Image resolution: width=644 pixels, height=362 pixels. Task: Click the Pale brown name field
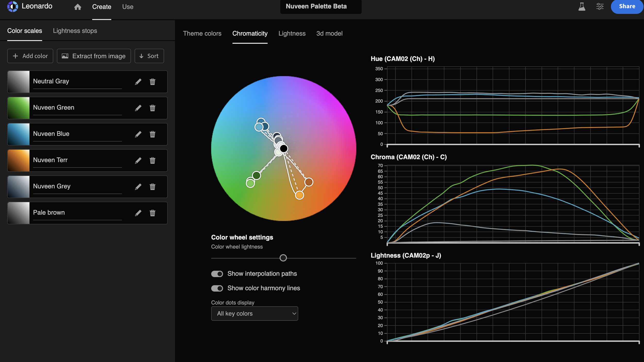77,213
